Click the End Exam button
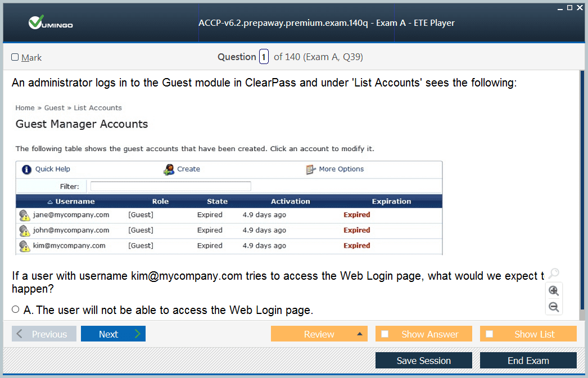 (528, 361)
